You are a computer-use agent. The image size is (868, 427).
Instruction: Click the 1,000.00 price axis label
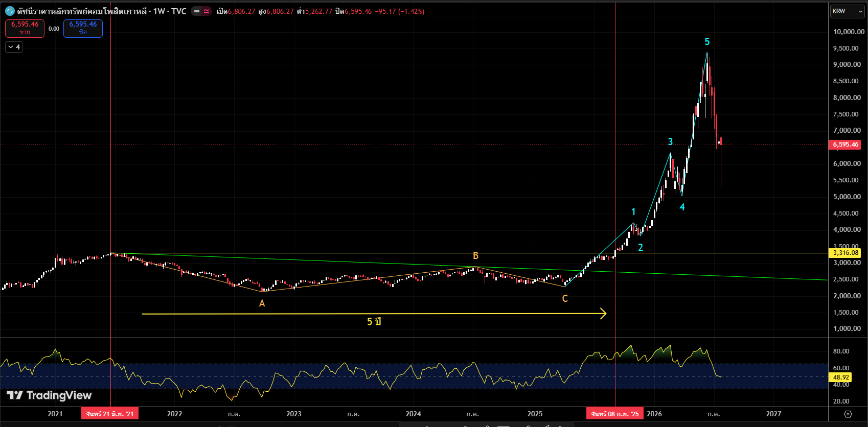[x=847, y=328]
